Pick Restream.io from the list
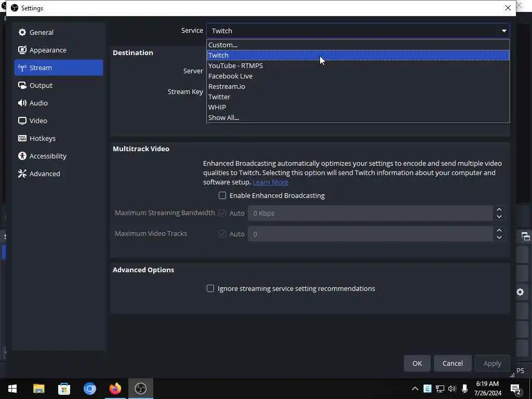Screen dimensions: 532x399 pos(358,87)
